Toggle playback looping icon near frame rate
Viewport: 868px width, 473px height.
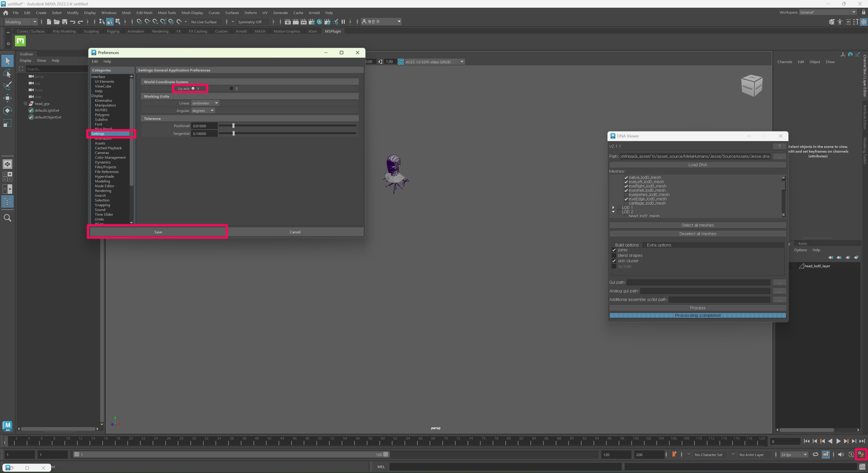(816, 454)
